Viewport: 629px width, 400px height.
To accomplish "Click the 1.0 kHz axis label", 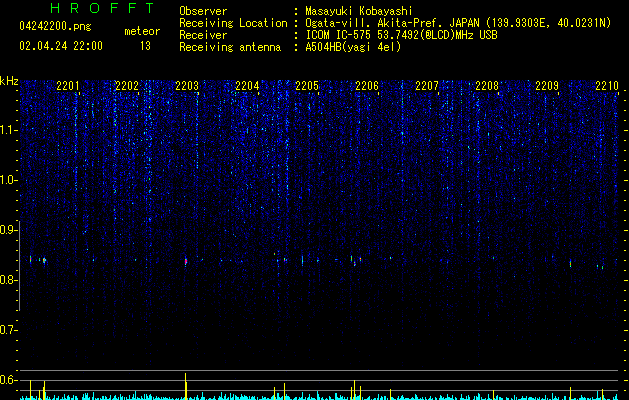I will [8, 180].
